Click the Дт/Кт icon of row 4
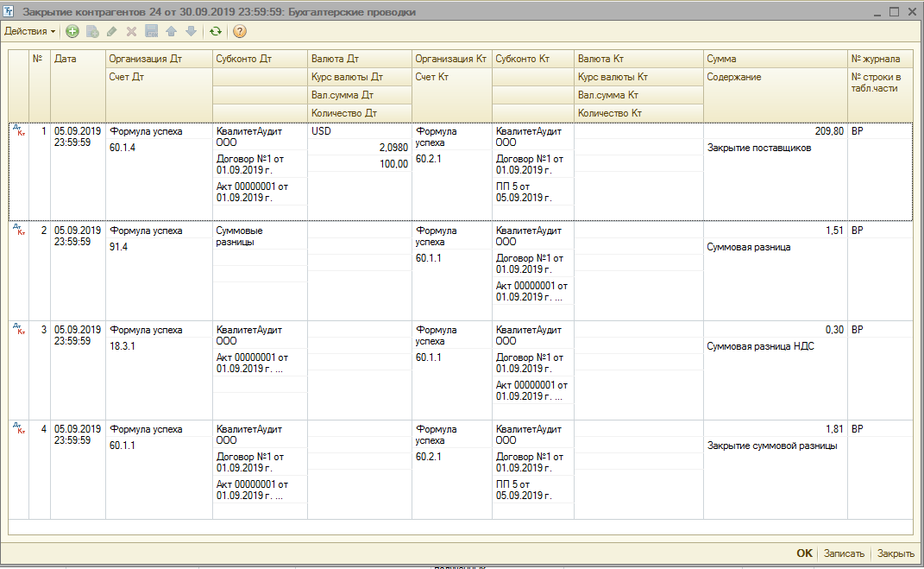 pos(19,429)
